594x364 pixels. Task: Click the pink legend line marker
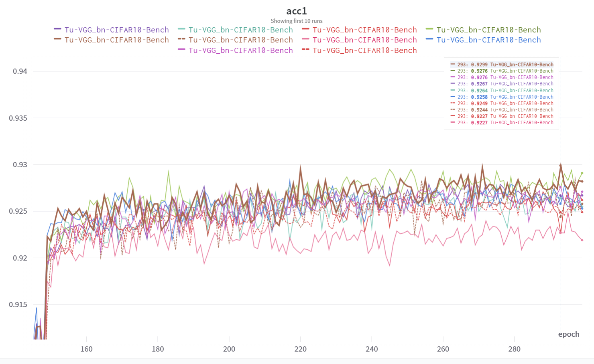(306, 40)
